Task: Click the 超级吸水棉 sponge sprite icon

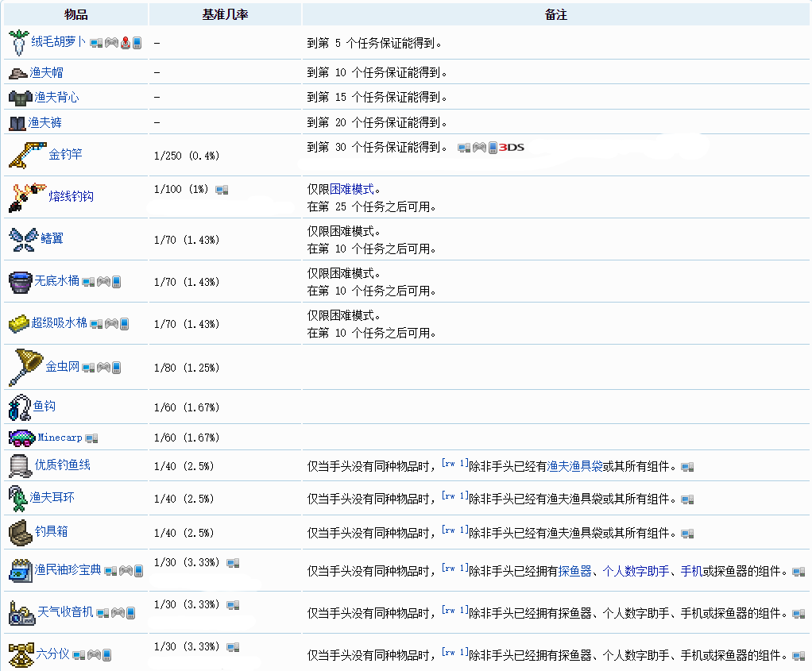Action: click(18, 324)
